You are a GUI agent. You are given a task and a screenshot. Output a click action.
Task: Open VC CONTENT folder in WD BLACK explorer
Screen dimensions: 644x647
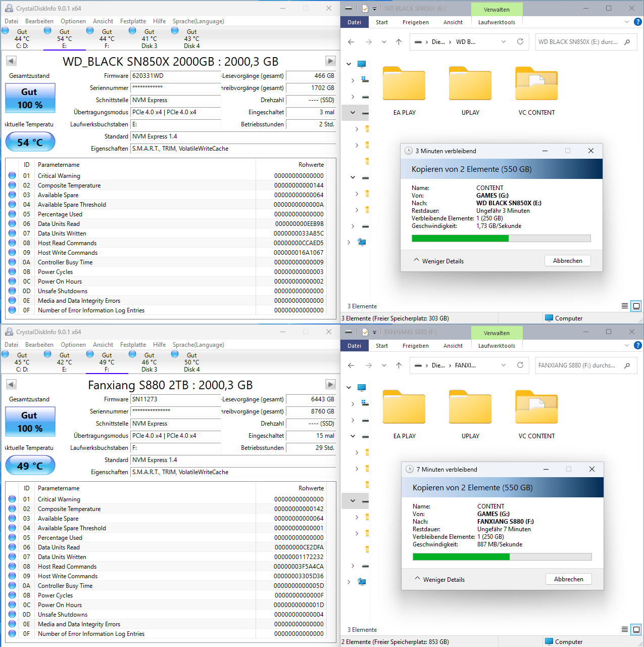(x=536, y=91)
